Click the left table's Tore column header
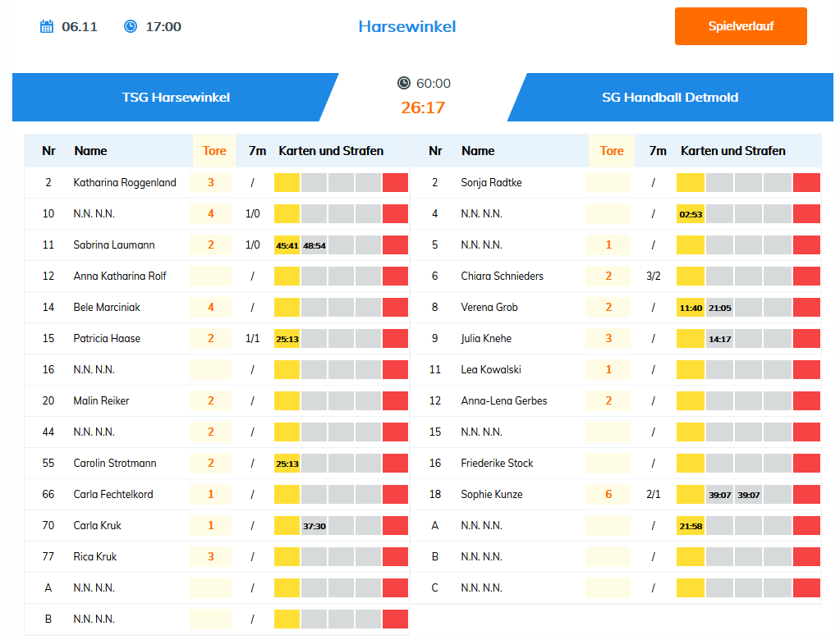This screenshot has height=640, width=840. point(214,151)
